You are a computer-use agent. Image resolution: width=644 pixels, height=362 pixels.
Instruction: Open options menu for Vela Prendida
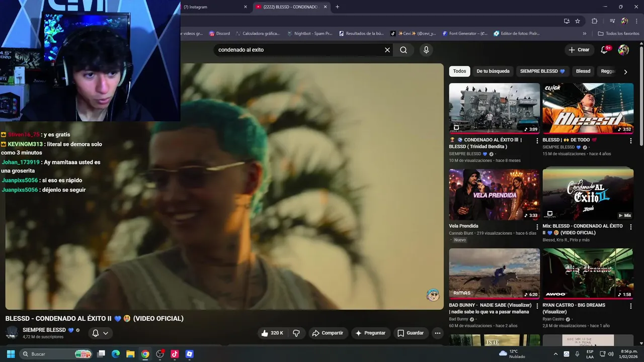click(x=537, y=227)
